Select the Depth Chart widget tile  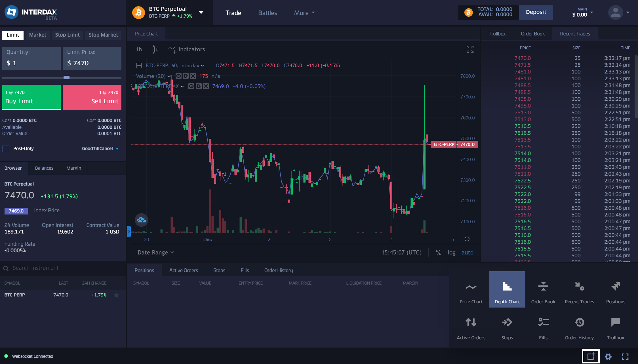tap(507, 289)
